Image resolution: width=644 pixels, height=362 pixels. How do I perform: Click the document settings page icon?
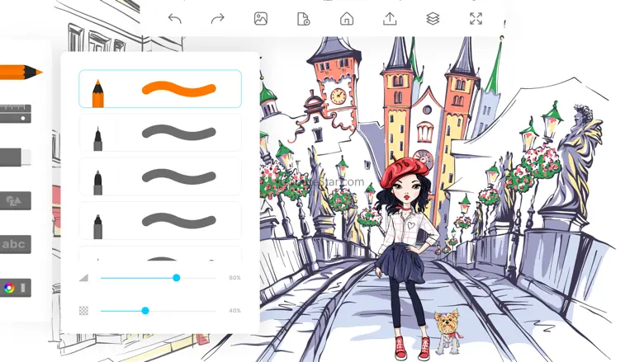(303, 18)
